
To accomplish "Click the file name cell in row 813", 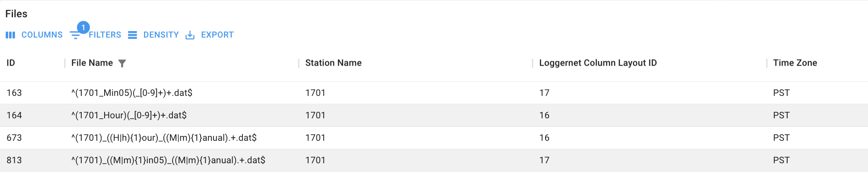I will [168, 160].
